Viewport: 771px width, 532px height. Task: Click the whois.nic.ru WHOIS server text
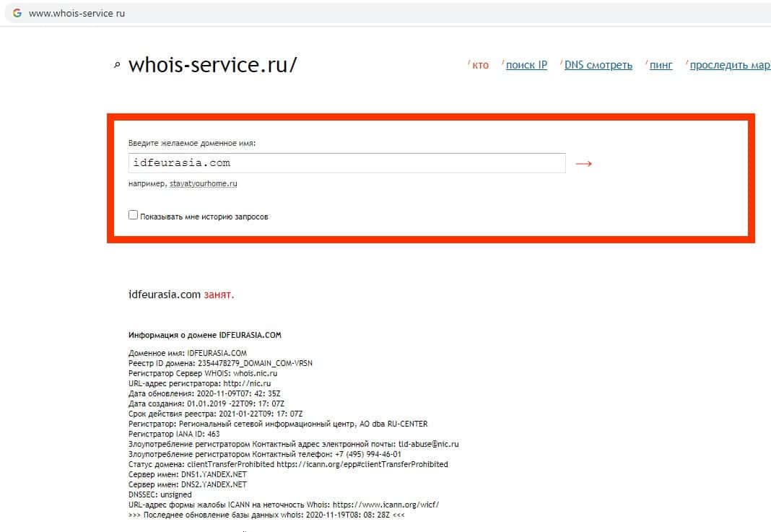click(x=256, y=373)
